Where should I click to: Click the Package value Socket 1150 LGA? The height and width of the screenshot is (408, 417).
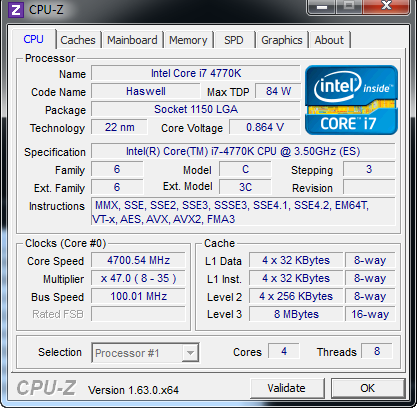pyautogui.click(x=196, y=109)
